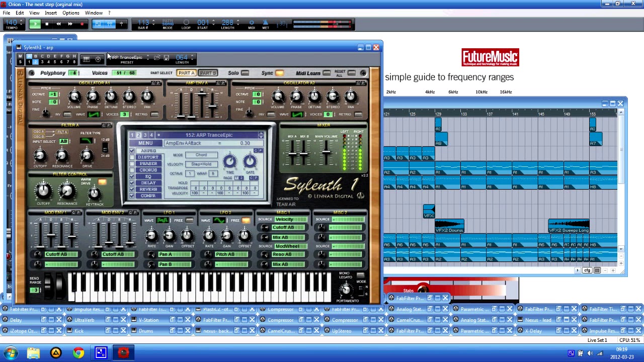Open Google Chrome from the taskbar

coord(78,353)
